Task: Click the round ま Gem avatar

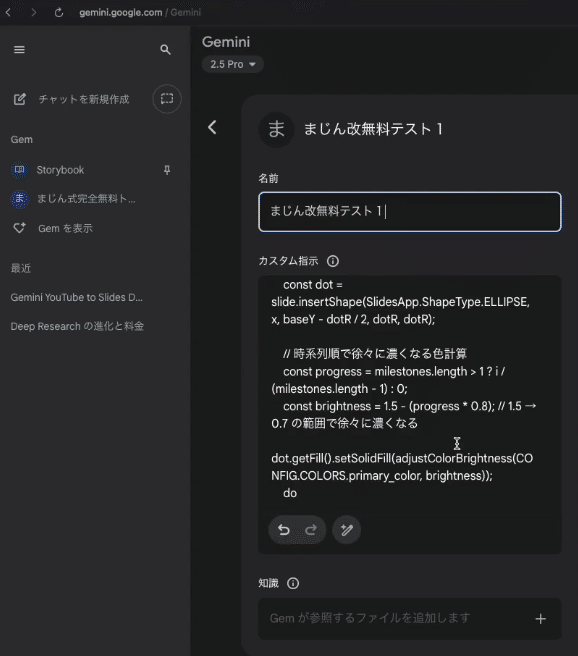Action: point(276,129)
